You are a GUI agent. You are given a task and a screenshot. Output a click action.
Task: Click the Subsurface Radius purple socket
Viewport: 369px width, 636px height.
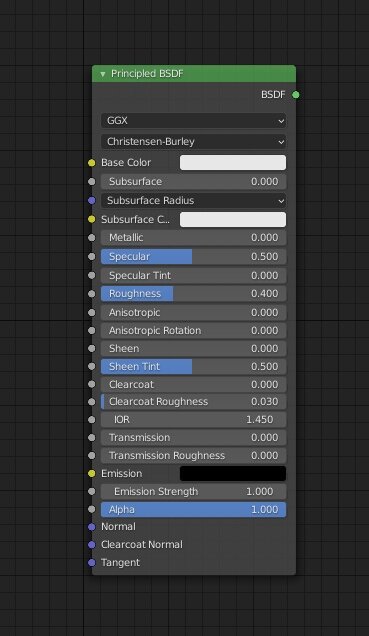click(92, 200)
